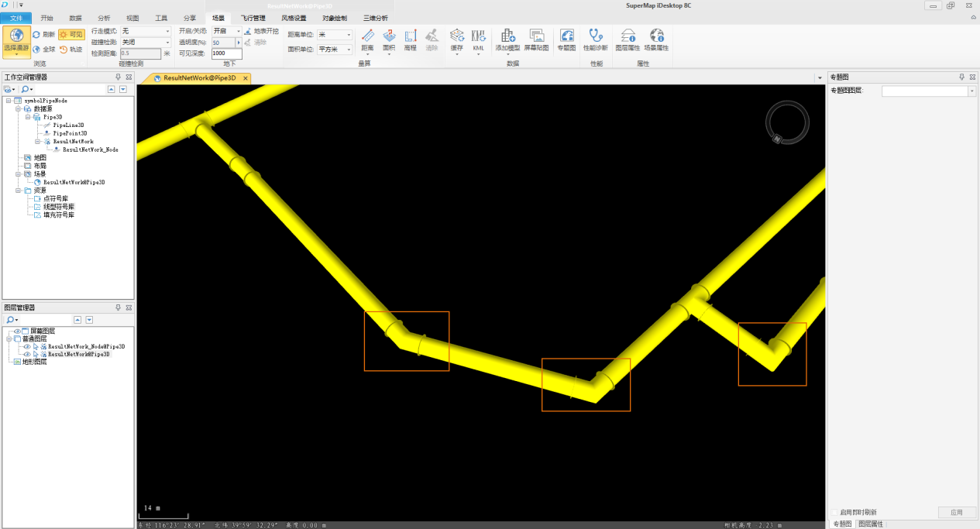Open the 文件 file menu

tap(16, 18)
